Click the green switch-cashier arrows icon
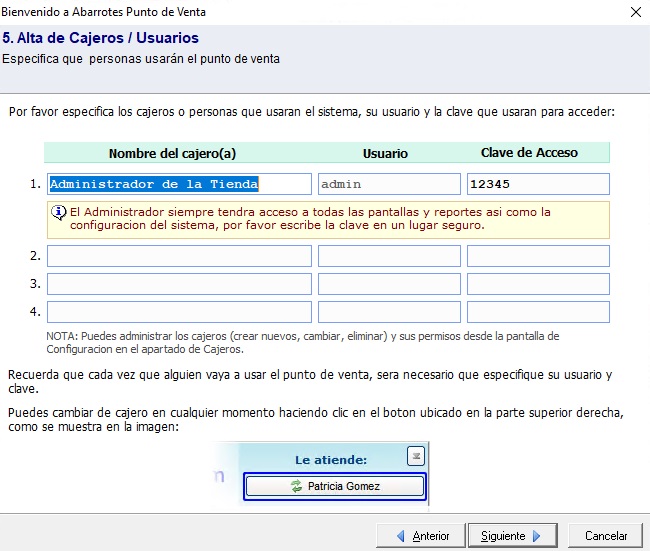Image resolution: width=650 pixels, height=551 pixels. (296, 487)
